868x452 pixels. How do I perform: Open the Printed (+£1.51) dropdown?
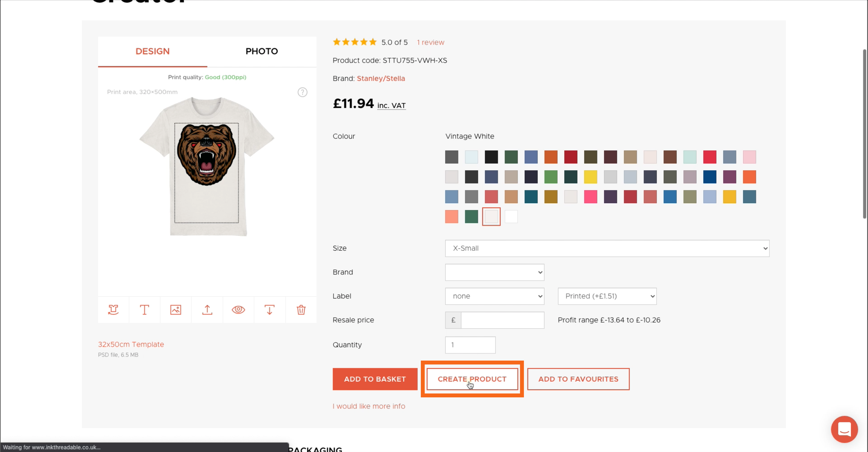(x=607, y=296)
